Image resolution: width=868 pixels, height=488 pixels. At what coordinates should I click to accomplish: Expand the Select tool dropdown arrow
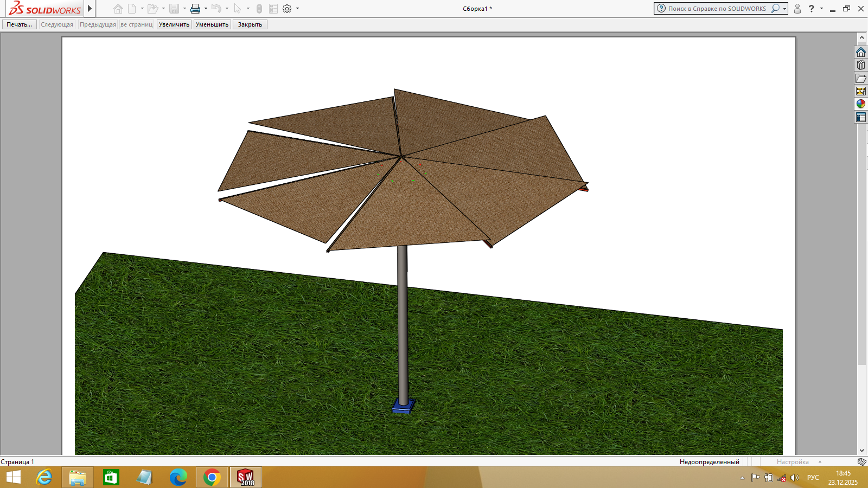point(248,9)
